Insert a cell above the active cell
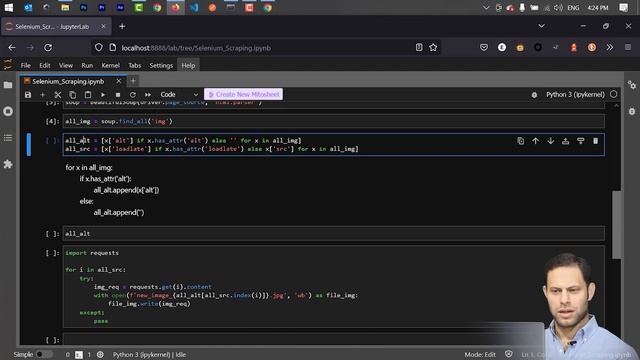The width and height of the screenshot is (640, 360). (565, 141)
